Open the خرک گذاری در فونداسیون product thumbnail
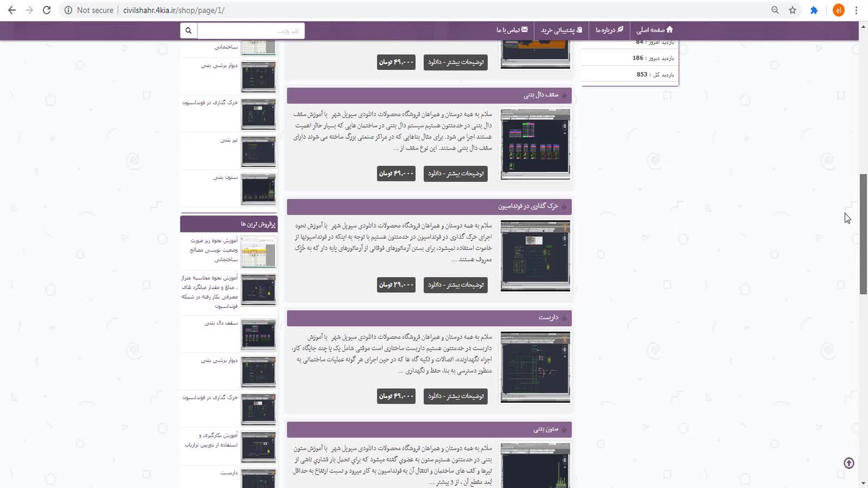The width and height of the screenshot is (868, 488). [x=535, y=255]
